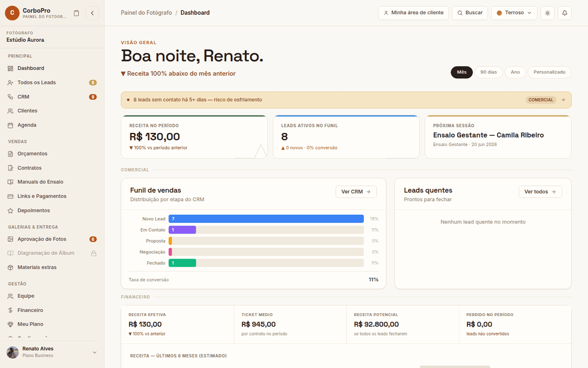Click the Ver todos button

pos(540,192)
